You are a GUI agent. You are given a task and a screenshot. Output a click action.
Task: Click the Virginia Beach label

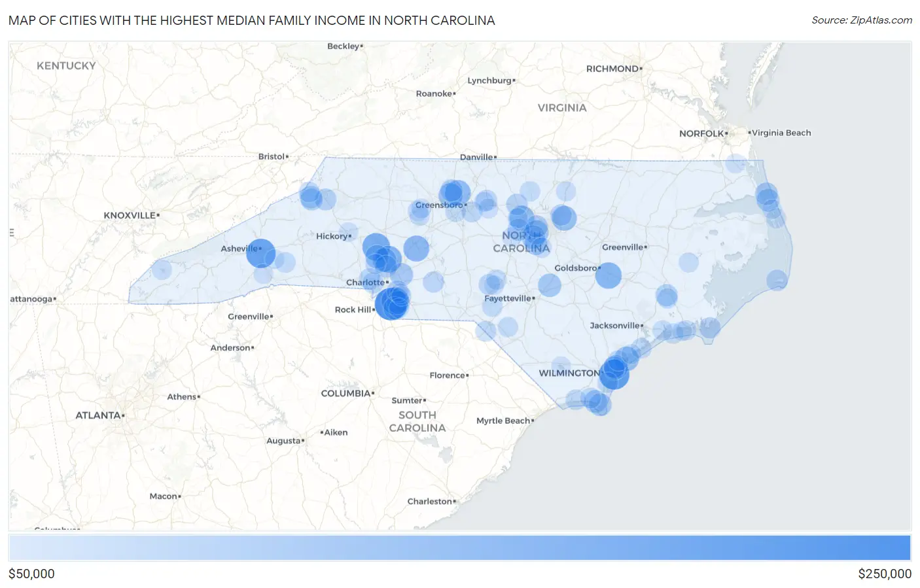tap(781, 133)
